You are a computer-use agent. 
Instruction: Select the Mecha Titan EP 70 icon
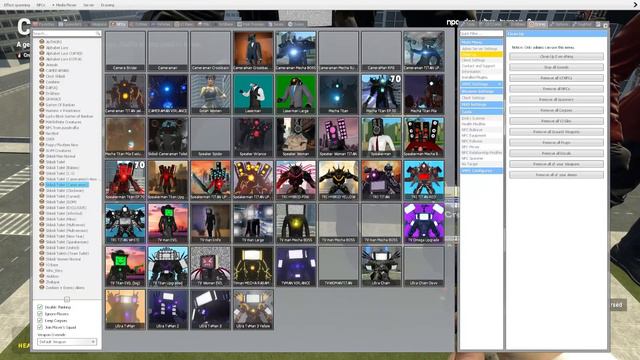[381, 94]
